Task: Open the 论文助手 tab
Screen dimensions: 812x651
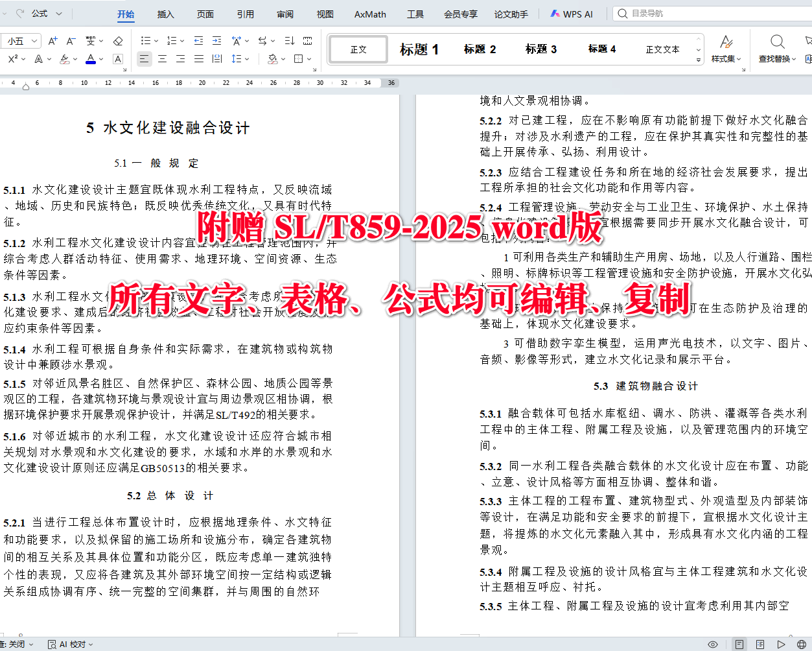Action: 511,14
